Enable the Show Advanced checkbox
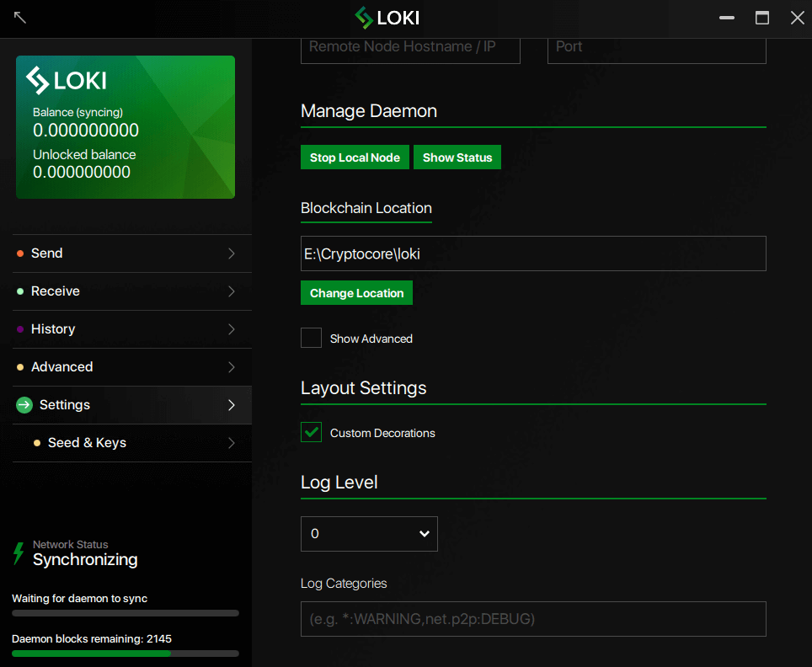 [311, 337]
